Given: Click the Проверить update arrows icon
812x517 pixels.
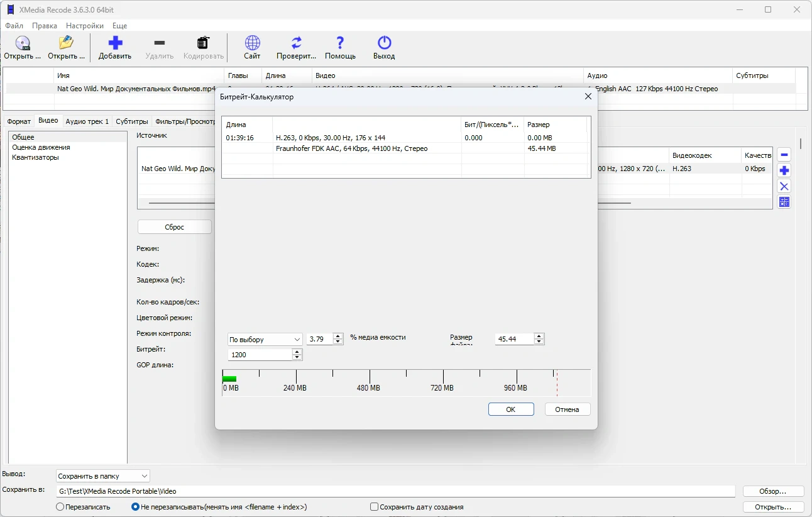Looking at the screenshot, I should pyautogui.click(x=296, y=43).
